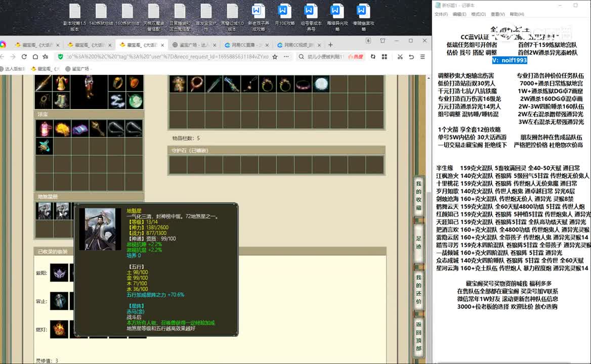Image resolution: width=591 pixels, height=364 pixels.
Task: Click 我的还价 side button
Action: (419, 290)
